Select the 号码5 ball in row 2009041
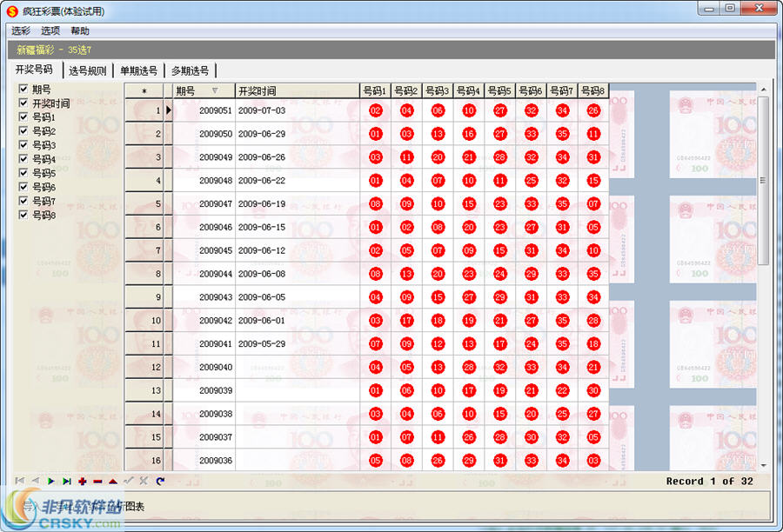This screenshot has width=783, height=532. [x=500, y=344]
